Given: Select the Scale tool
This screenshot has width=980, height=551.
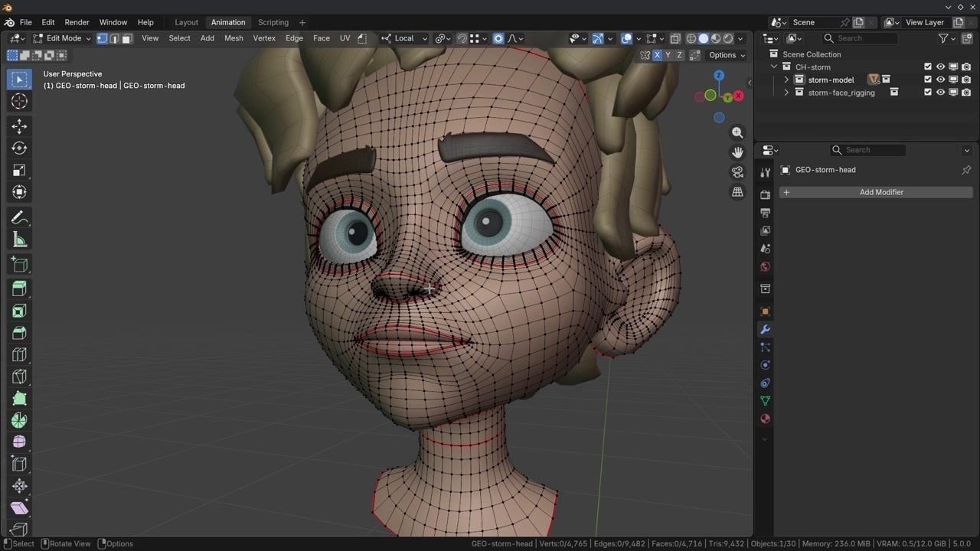Looking at the screenshot, I should click(20, 171).
